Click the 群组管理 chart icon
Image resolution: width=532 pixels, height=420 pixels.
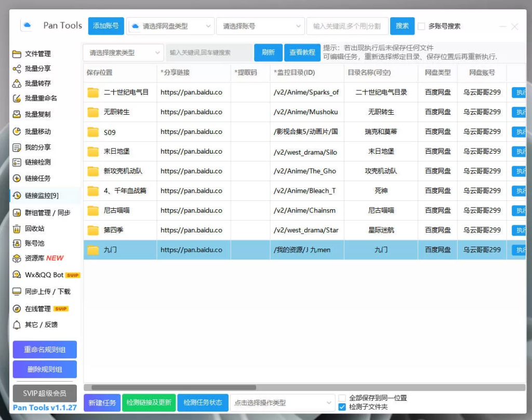point(17,213)
